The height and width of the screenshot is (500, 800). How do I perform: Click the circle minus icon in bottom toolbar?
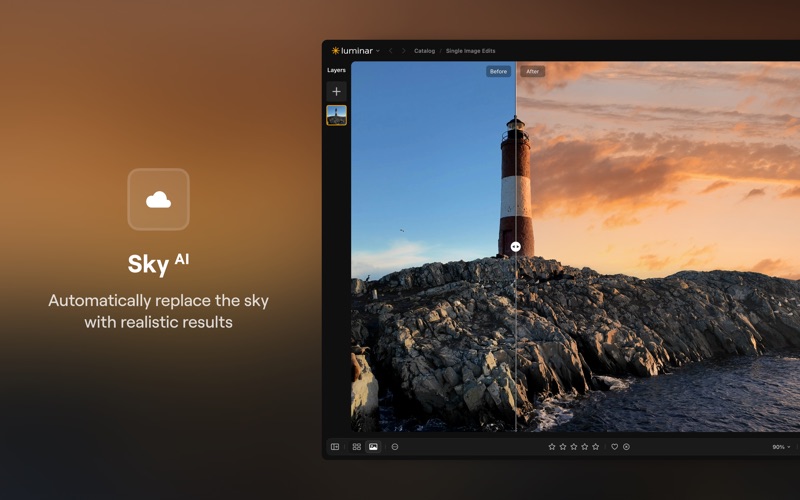395,447
